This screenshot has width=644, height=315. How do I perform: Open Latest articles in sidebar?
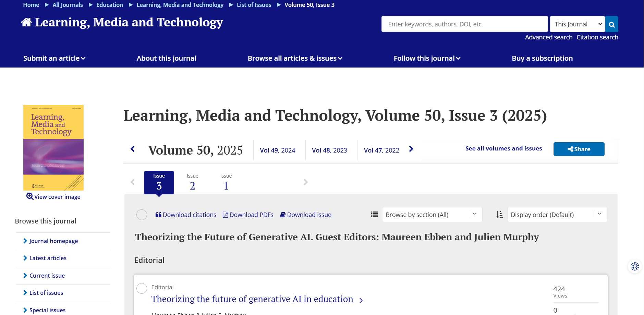tap(48, 258)
